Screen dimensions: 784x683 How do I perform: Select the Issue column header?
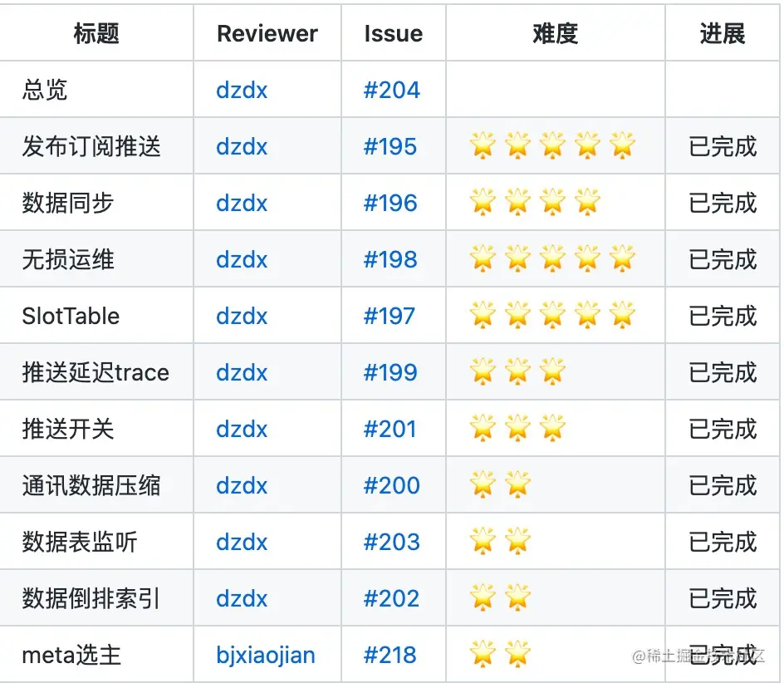(394, 33)
